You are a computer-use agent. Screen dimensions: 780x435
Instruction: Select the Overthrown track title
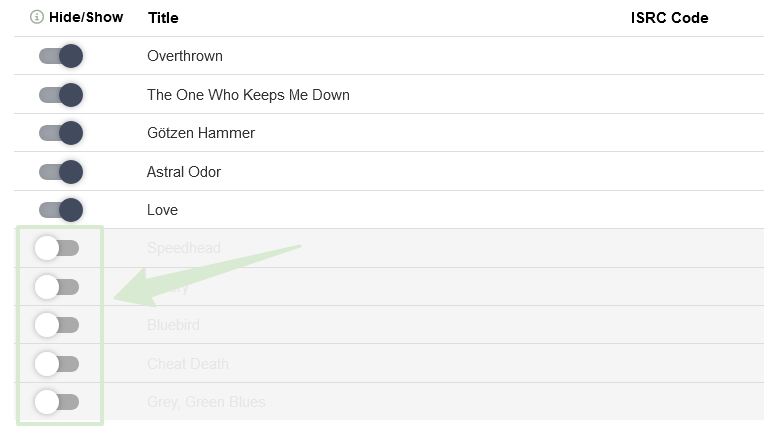point(185,56)
